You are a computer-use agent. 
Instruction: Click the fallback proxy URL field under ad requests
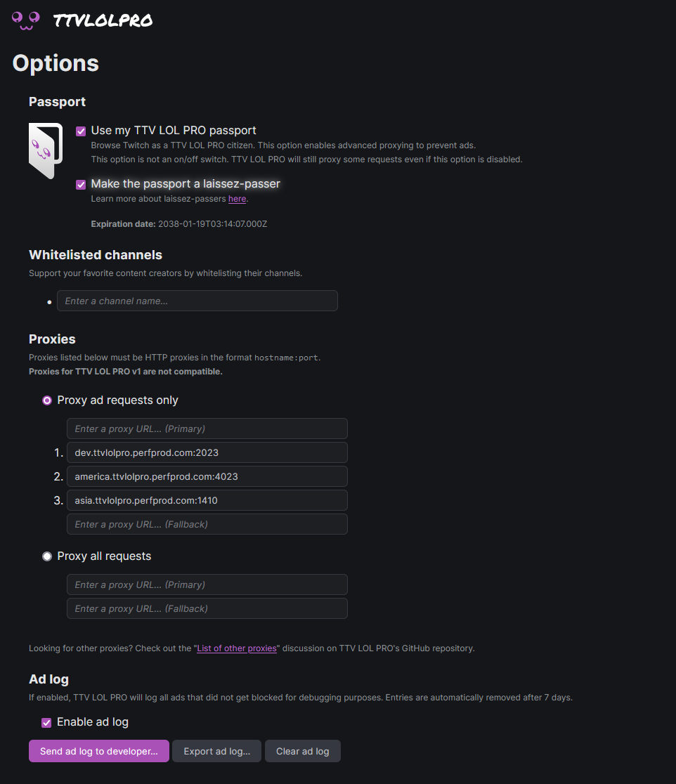pos(207,524)
